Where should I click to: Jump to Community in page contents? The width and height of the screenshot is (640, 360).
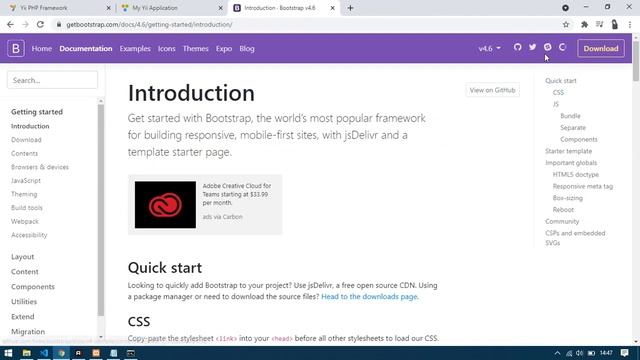click(x=562, y=221)
